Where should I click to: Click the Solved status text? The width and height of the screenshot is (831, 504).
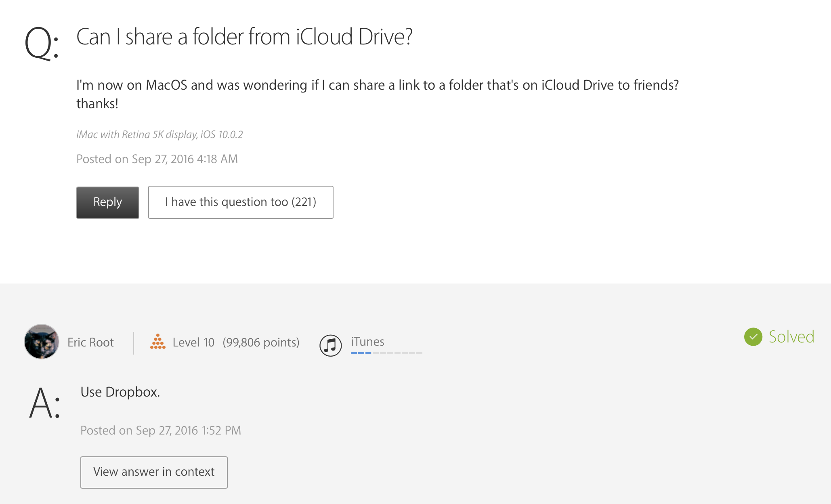pos(791,337)
